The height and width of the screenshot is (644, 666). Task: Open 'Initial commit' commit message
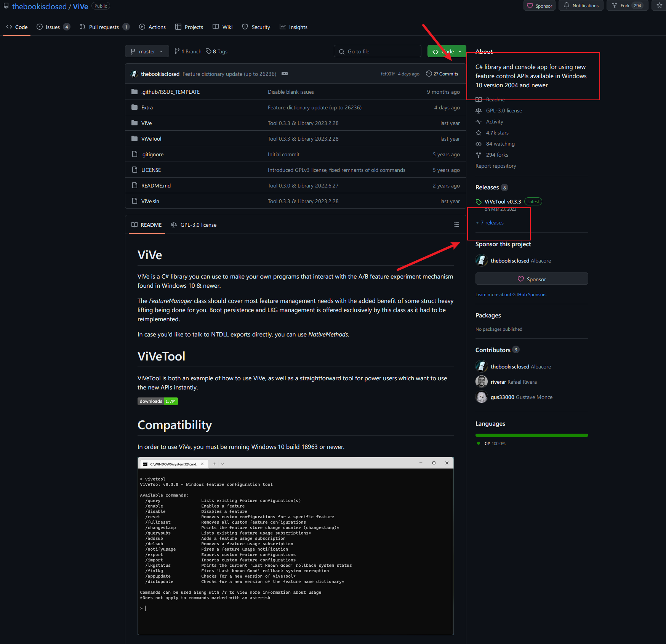pyautogui.click(x=283, y=154)
